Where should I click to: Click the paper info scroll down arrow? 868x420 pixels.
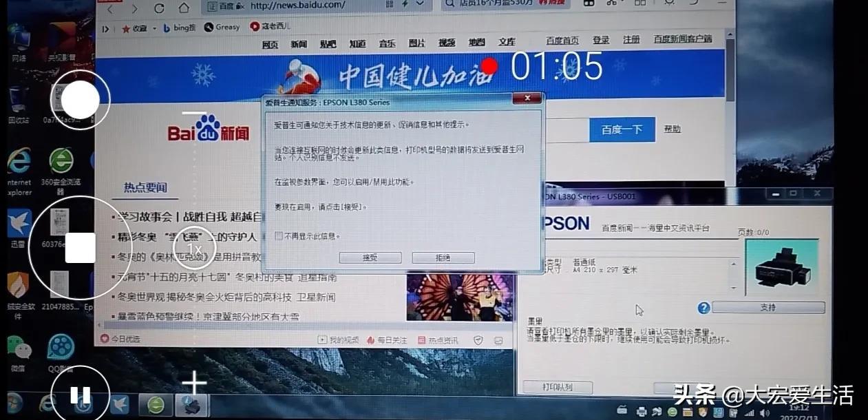coord(734,287)
